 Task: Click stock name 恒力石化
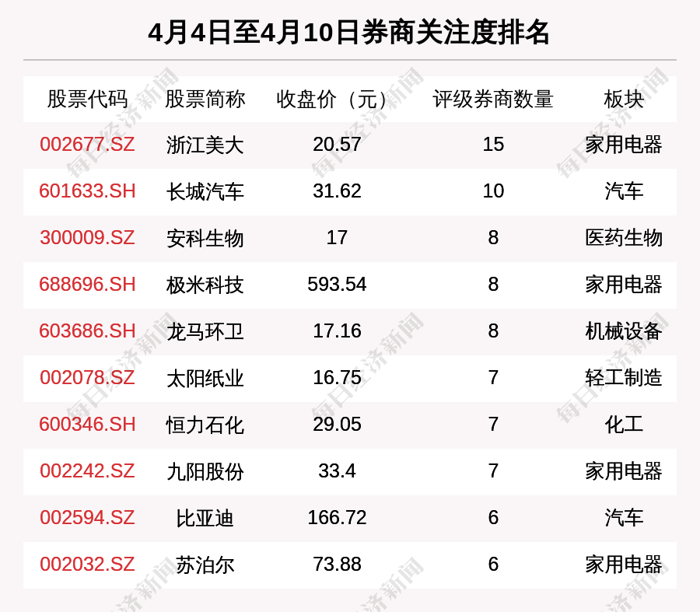pyautogui.click(x=205, y=425)
